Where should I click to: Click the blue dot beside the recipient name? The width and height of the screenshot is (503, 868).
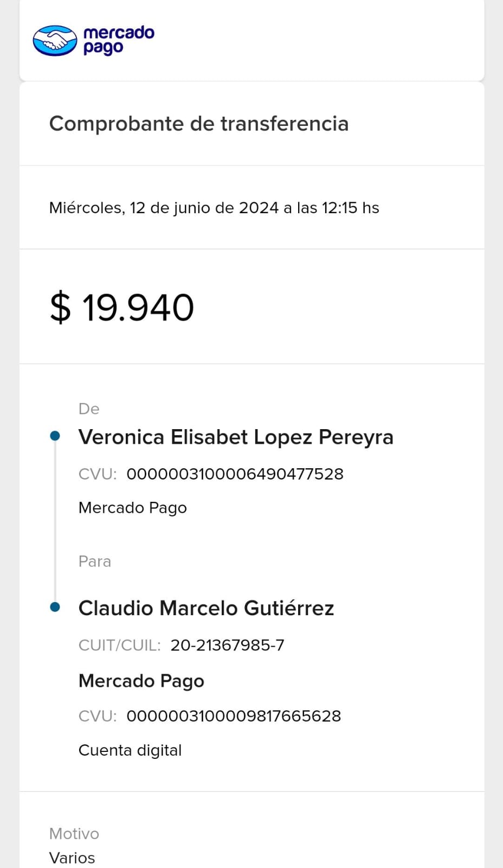55,607
